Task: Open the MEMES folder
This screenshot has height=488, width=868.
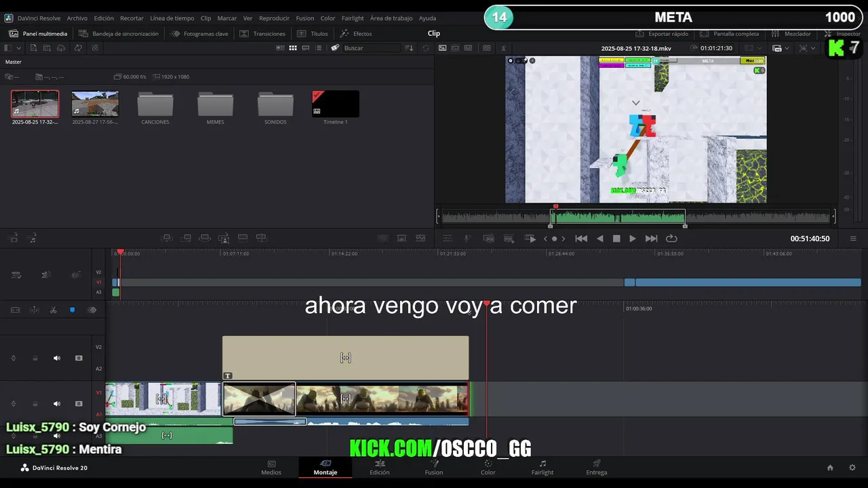Action: pos(215,104)
